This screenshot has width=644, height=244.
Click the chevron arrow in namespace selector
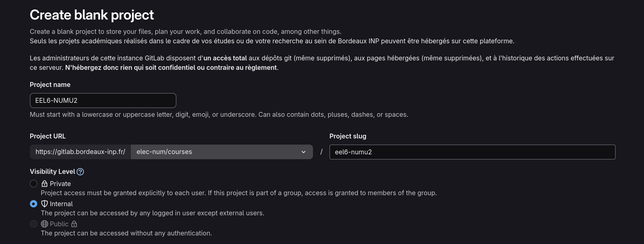[x=304, y=152]
